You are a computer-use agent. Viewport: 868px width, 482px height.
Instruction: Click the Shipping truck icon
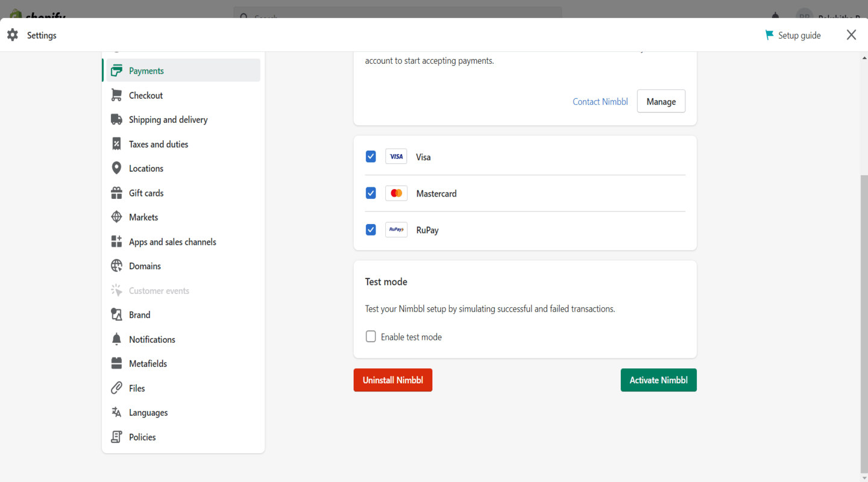(116, 119)
